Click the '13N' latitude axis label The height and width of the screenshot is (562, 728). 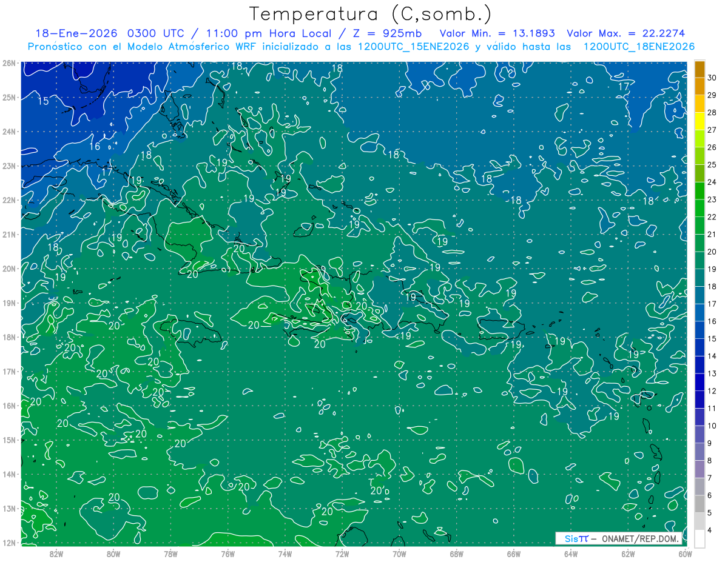click(x=9, y=508)
